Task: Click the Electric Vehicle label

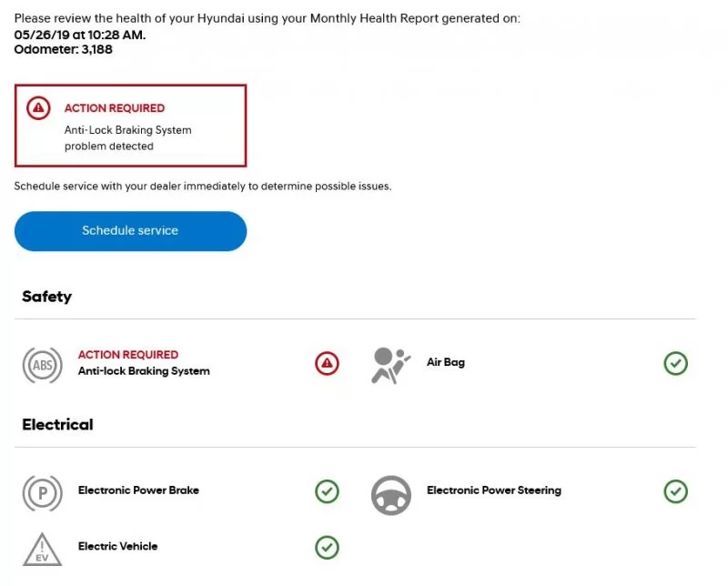Action: [117, 546]
